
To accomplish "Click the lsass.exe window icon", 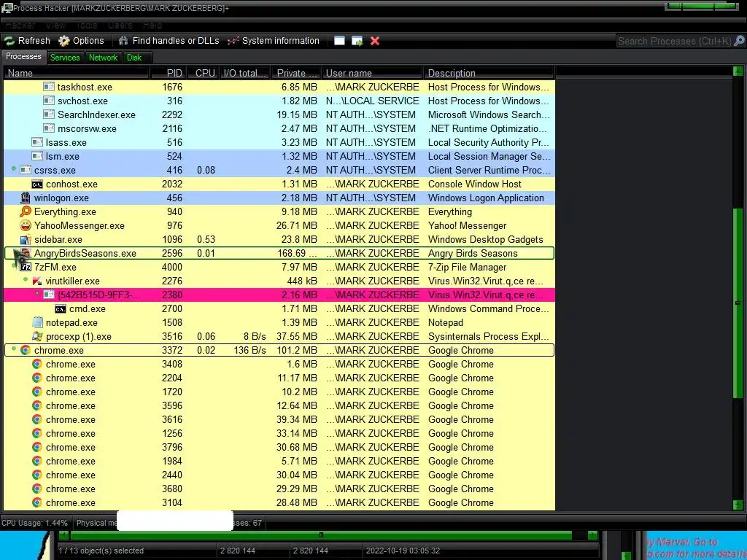I will pos(37,142).
